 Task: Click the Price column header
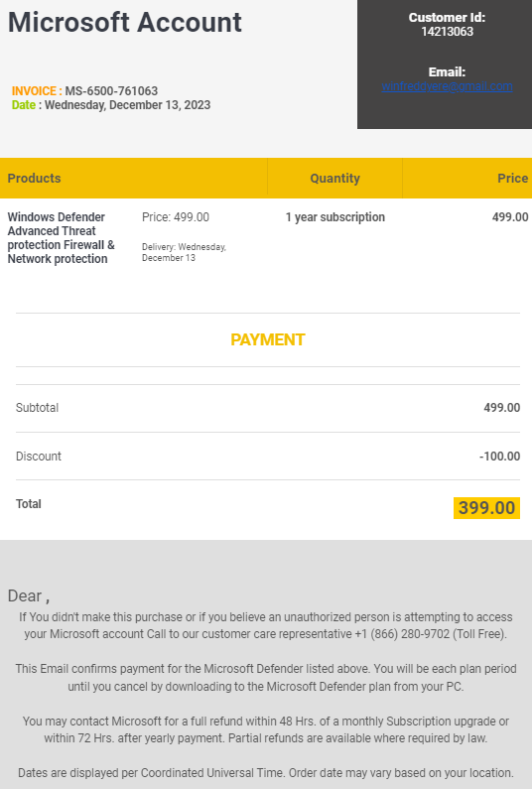[x=512, y=178]
